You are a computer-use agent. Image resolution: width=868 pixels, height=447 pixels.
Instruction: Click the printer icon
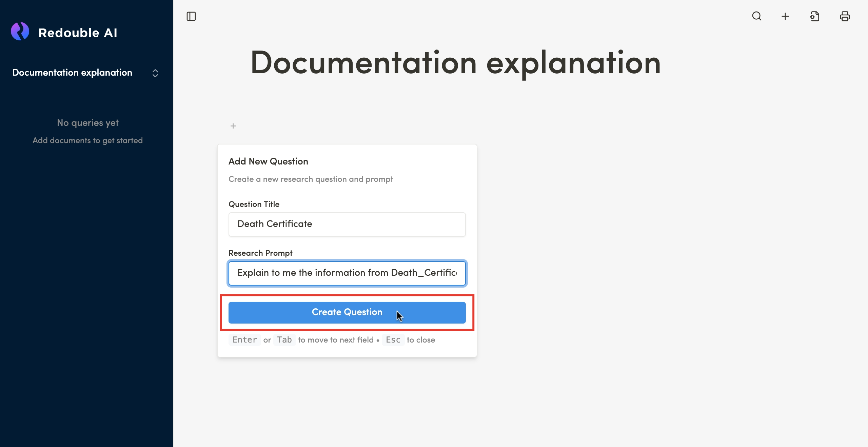(845, 16)
